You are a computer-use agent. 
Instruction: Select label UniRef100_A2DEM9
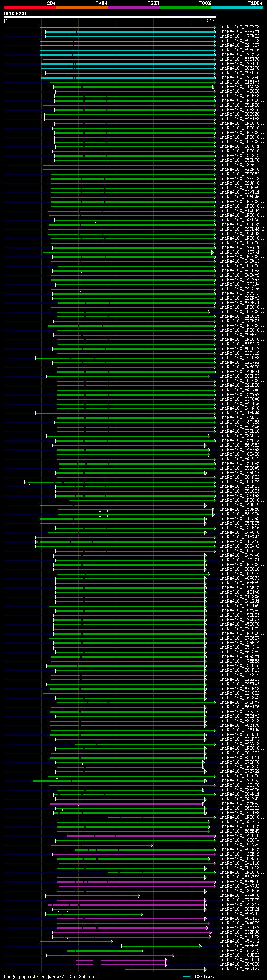click(x=239, y=854)
